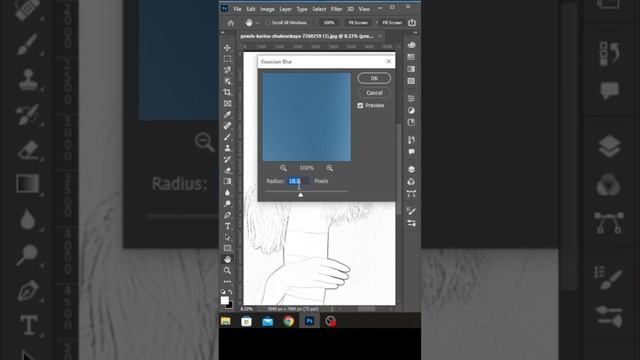Open the Layers panel icon
The height and width of the screenshot is (360, 640).
coord(411,169)
